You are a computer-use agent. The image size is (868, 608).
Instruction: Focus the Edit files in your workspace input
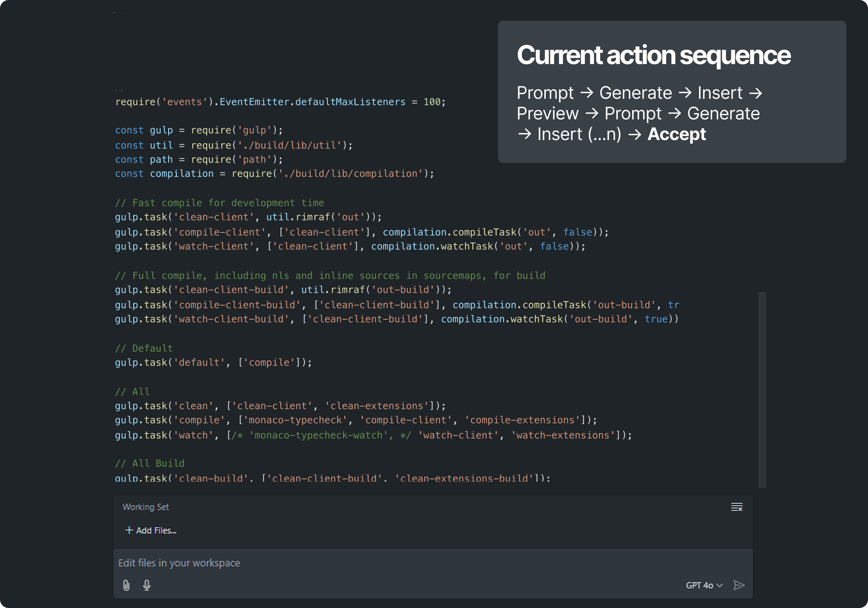point(265,563)
